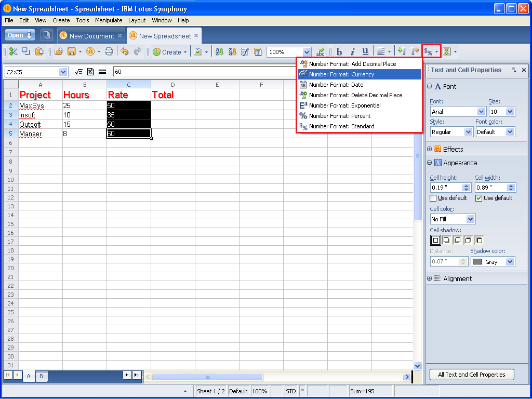The image size is (532, 399).
Task: Click All Text and Cell Properties button
Action: point(471,375)
